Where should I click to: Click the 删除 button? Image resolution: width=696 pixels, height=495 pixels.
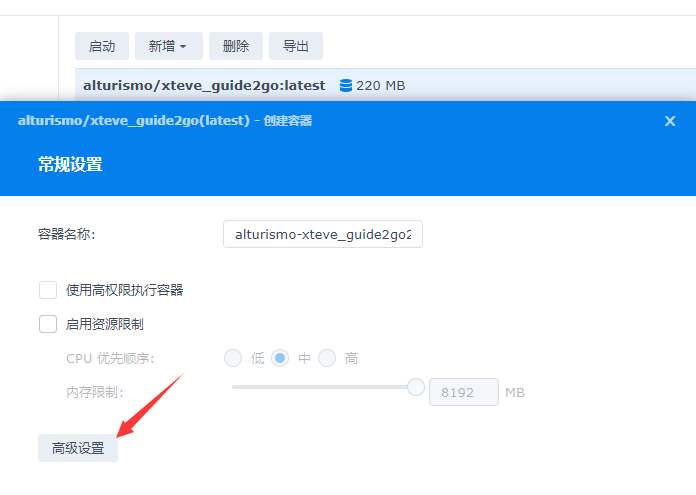[236, 46]
